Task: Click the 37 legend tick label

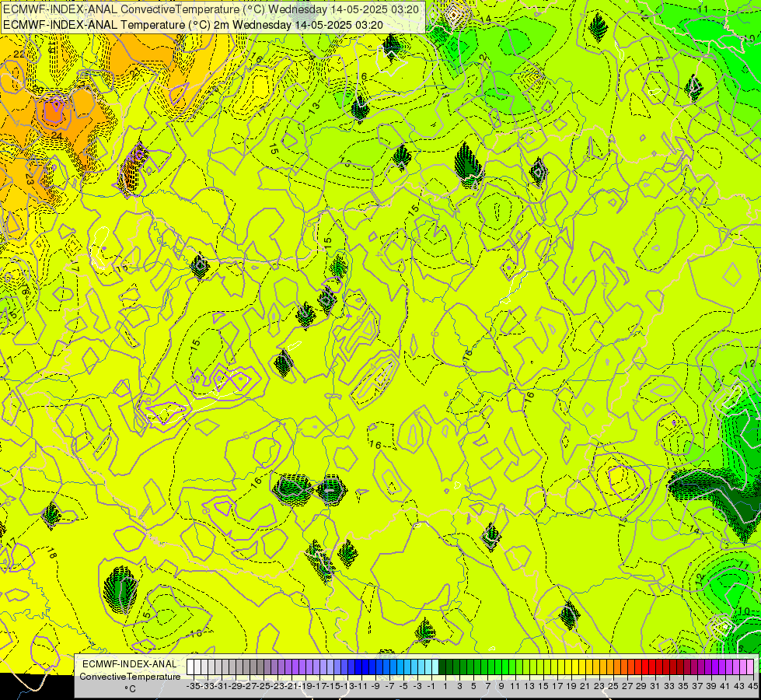Action: 697,687
